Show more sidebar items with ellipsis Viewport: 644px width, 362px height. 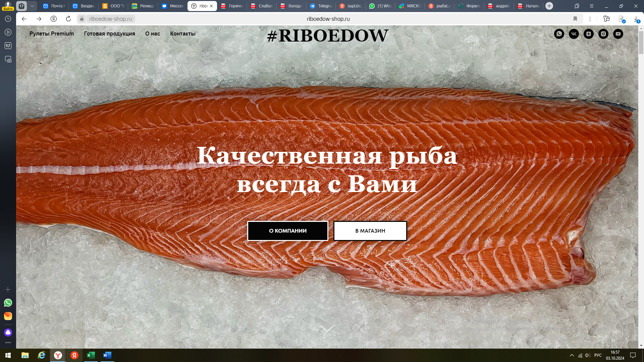tap(8, 343)
